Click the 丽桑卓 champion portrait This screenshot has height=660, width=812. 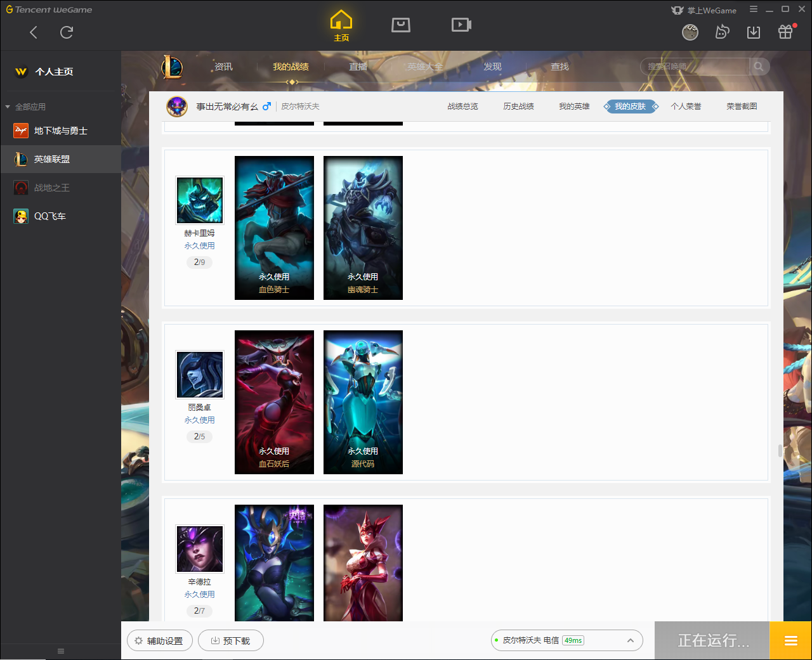[x=200, y=375]
